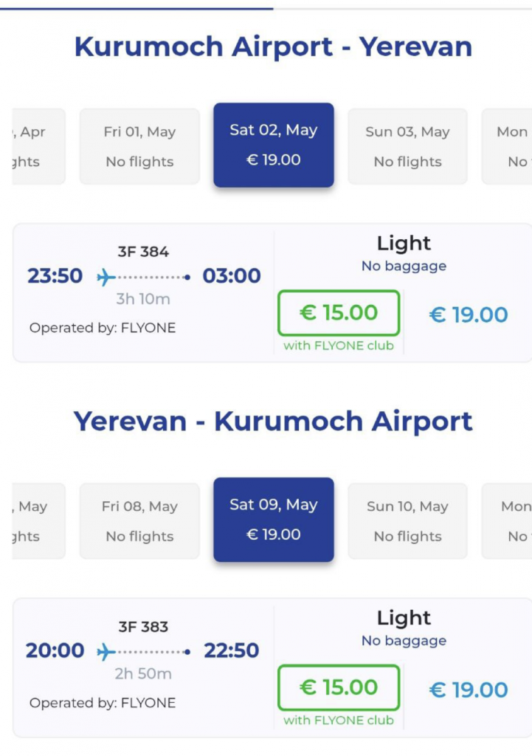The image size is (532, 756).
Task: Select the Sat 09, May date tab
Action: [274, 520]
